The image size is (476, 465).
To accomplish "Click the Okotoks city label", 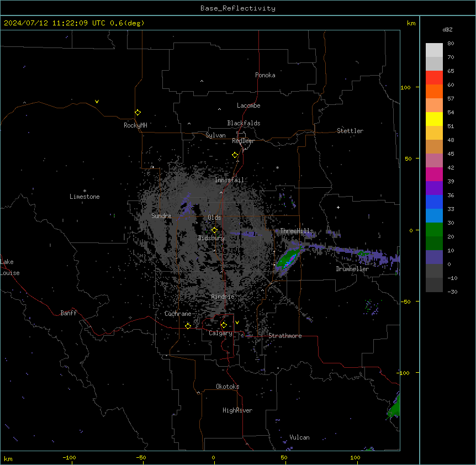I will pyautogui.click(x=228, y=387).
